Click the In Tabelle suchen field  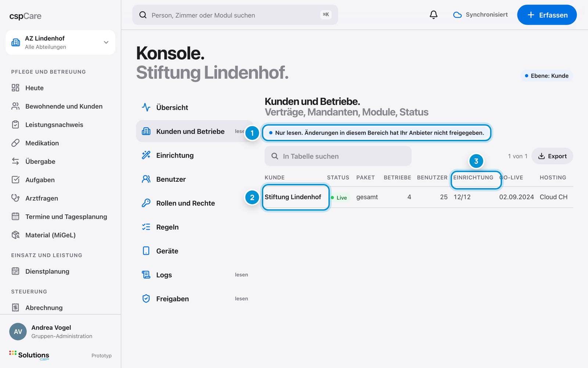click(x=338, y=156)
